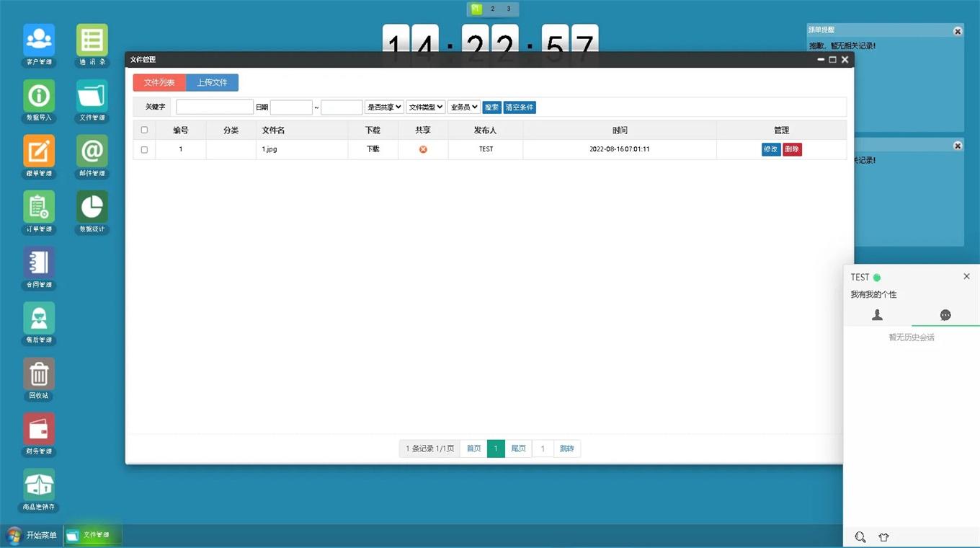
Task: Click the red 删除 button for 1.jpg
Action: pyautogui.click(x=792, y=149)
